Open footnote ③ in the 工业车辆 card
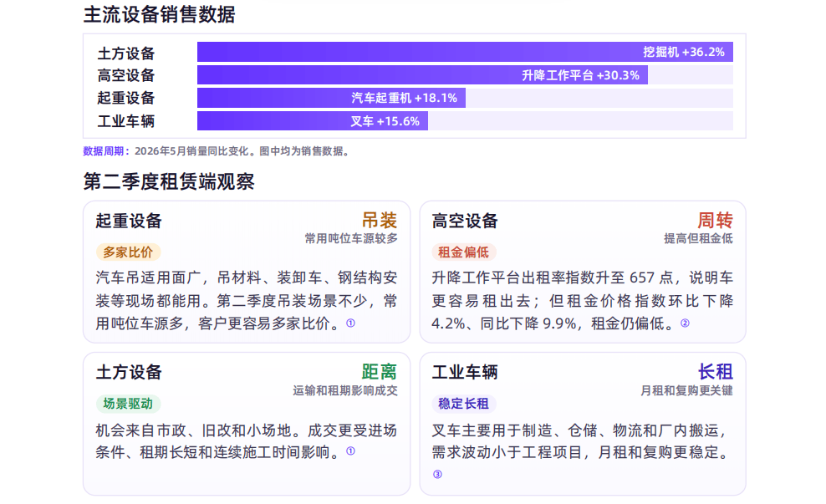The image size is (826, 504). (437, 475)
